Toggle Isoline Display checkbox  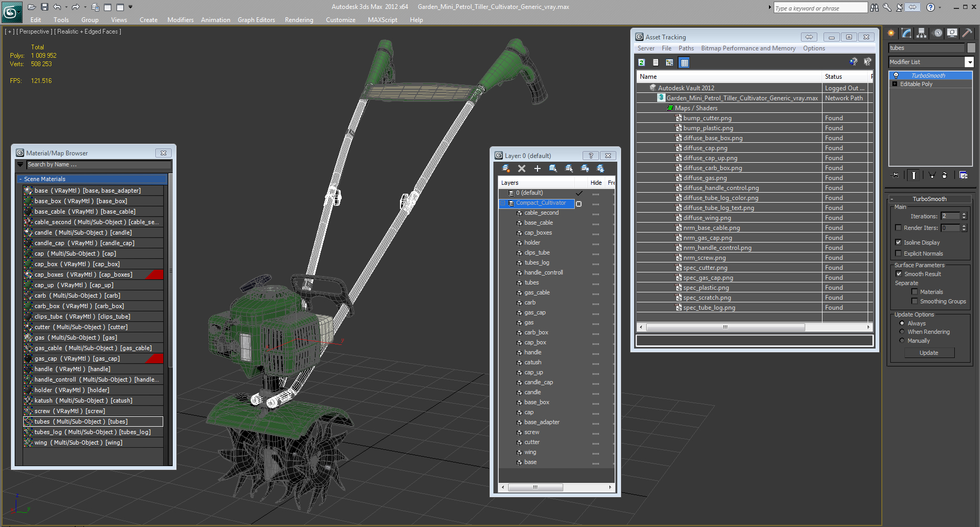click(x=898, y=243)
